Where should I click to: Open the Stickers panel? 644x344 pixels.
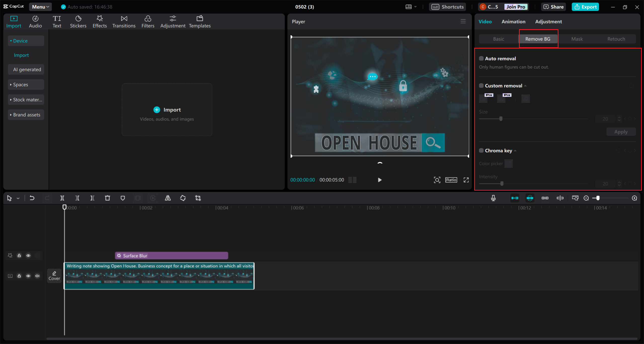click(78, 22)
